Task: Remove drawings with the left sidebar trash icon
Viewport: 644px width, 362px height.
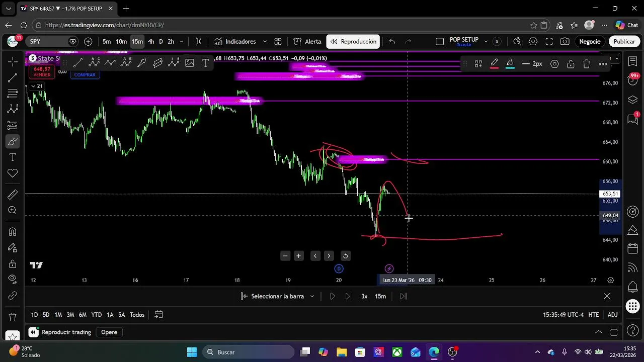Action: pos(13,317)
